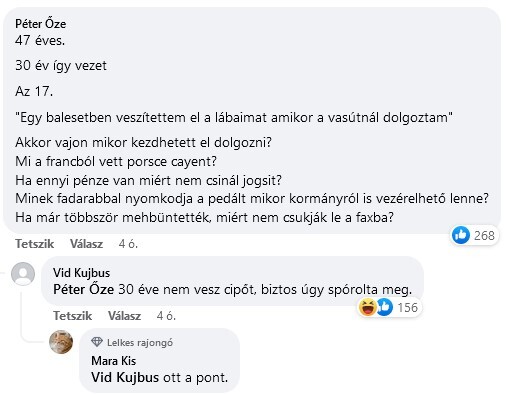Click the bold Péter Őze mention in Vid's reply
This screenshot has width=512, height=394.
coord(83,289)
